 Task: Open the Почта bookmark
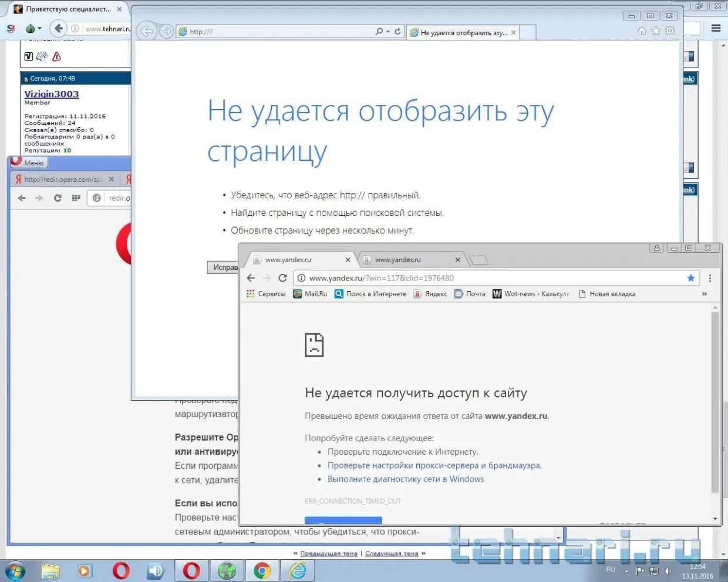pos(470,294)
